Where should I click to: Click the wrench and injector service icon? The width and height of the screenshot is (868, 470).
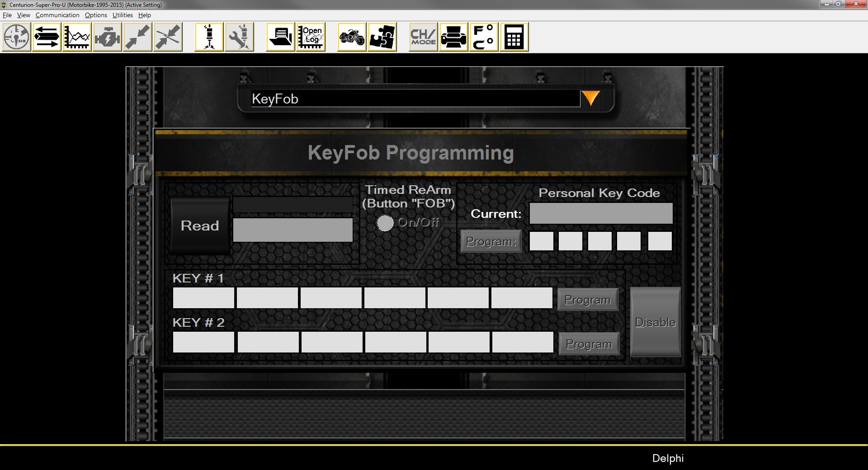[239, 37]
